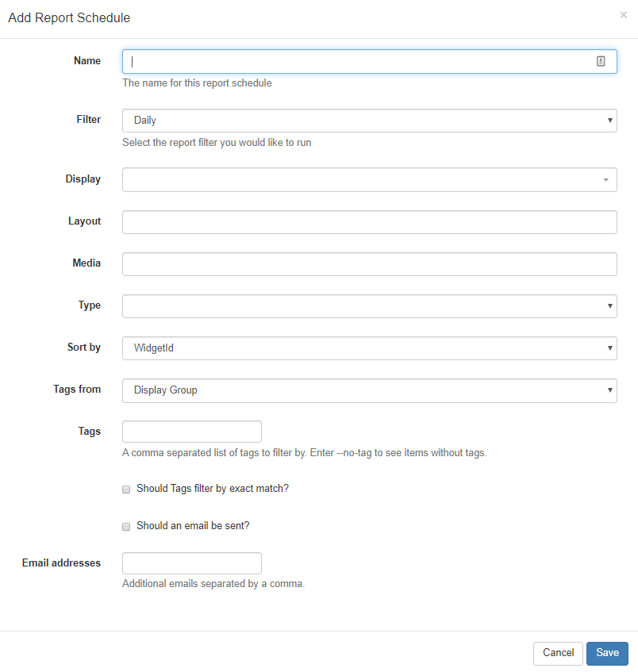Enable Should Tags filter by exact match
The height and width of the screenshot is (672, 638).
pos(126,490)
